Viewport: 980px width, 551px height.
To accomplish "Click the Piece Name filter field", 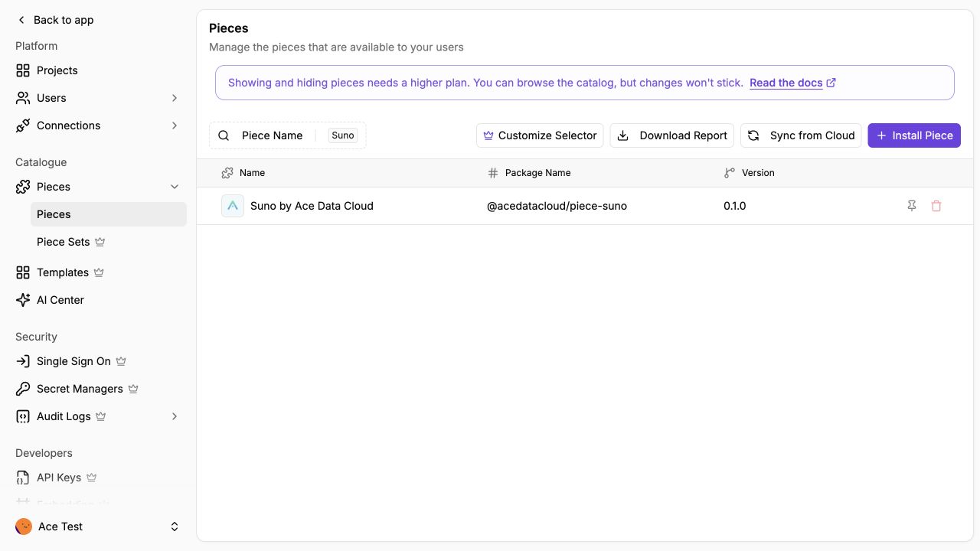I will tap(288, 135).
